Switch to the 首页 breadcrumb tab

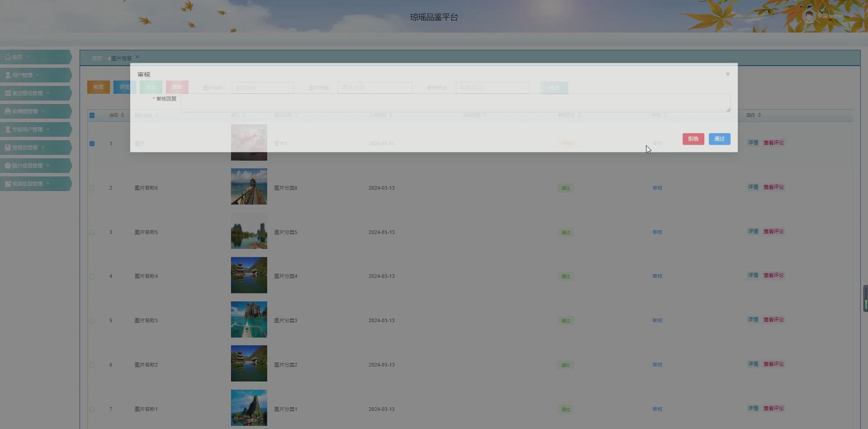(x=97, y=58)
